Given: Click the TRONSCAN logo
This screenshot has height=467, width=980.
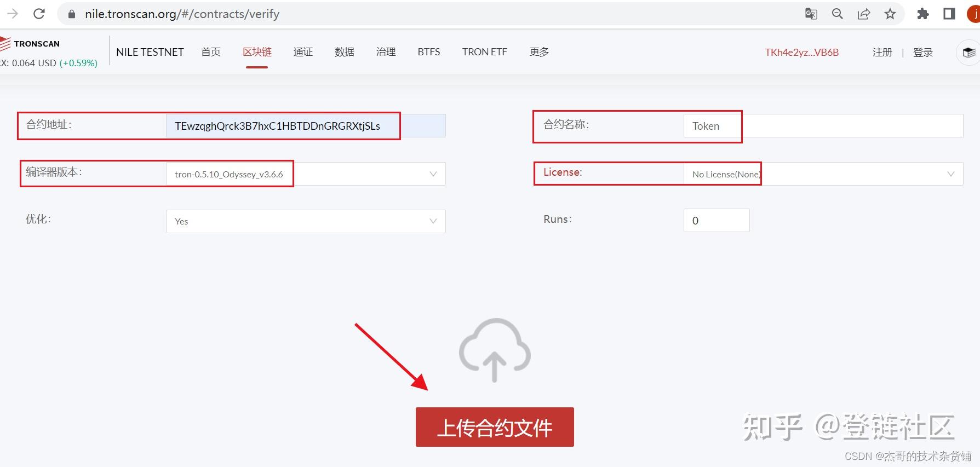Looking at the screenshot, I should 30,44.
